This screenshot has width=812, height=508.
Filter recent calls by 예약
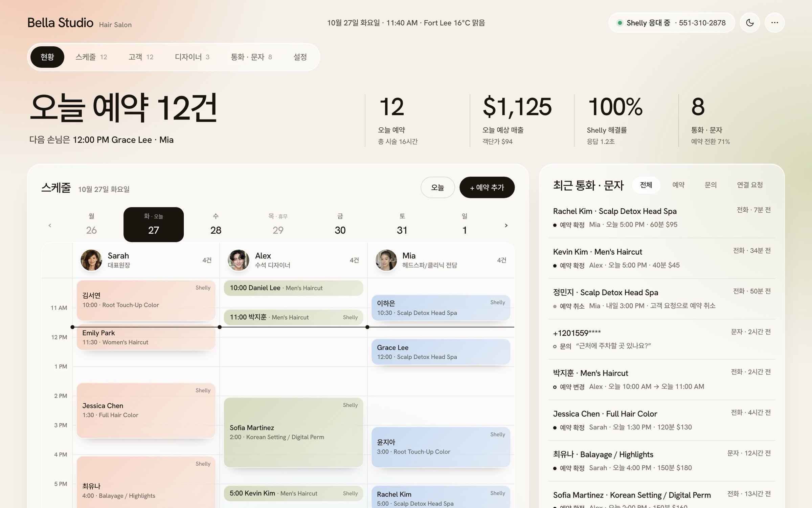pos(678,185)
